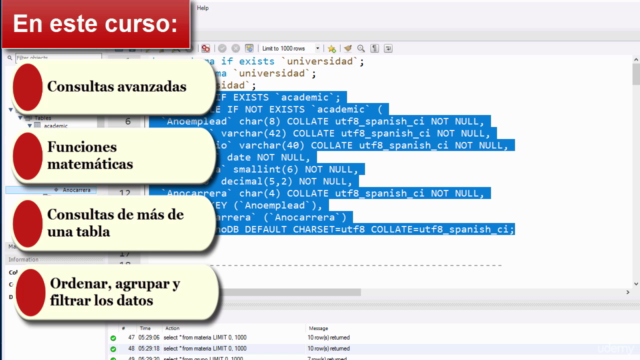Image resolution: width=640 pixels, height=360 pixels.
Task: Click the editor scroll down arrow
Action: (636, 284)
